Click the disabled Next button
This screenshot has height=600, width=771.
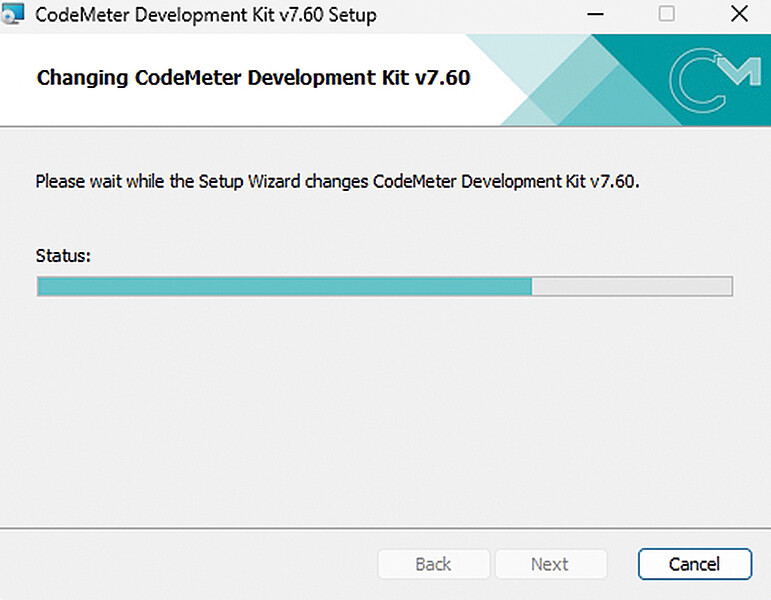(x=551, y=564)
